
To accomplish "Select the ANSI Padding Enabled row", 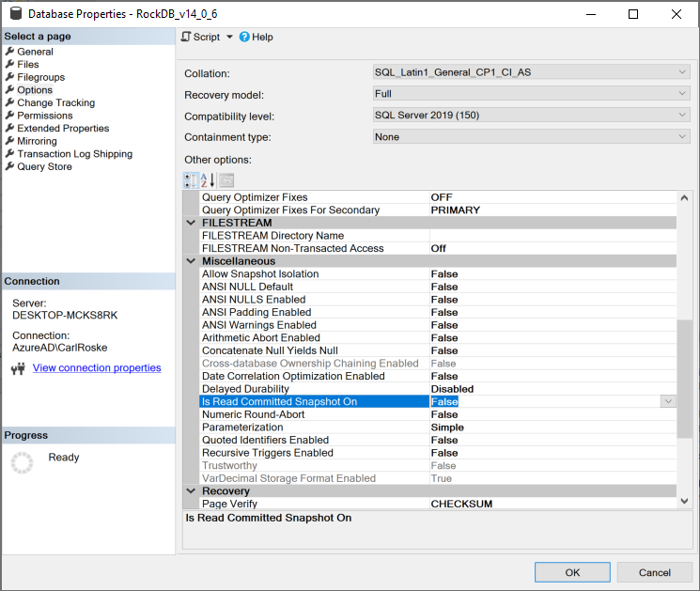I will point(438,312).
